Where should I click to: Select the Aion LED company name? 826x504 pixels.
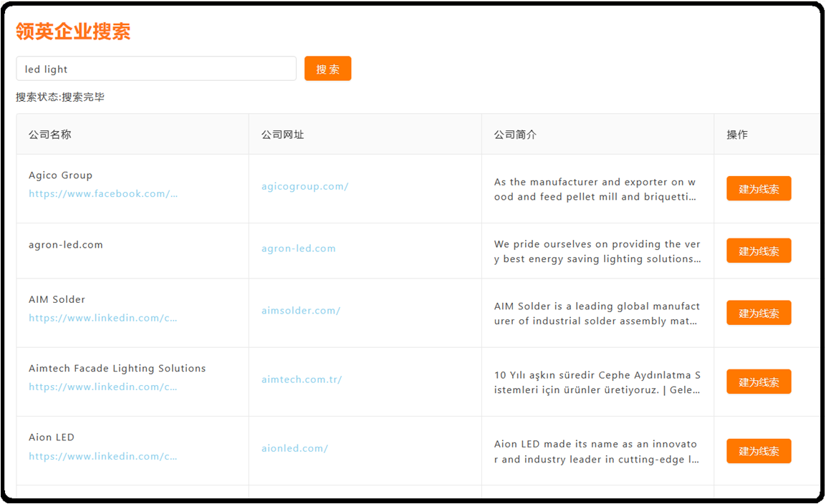point(52,437)
